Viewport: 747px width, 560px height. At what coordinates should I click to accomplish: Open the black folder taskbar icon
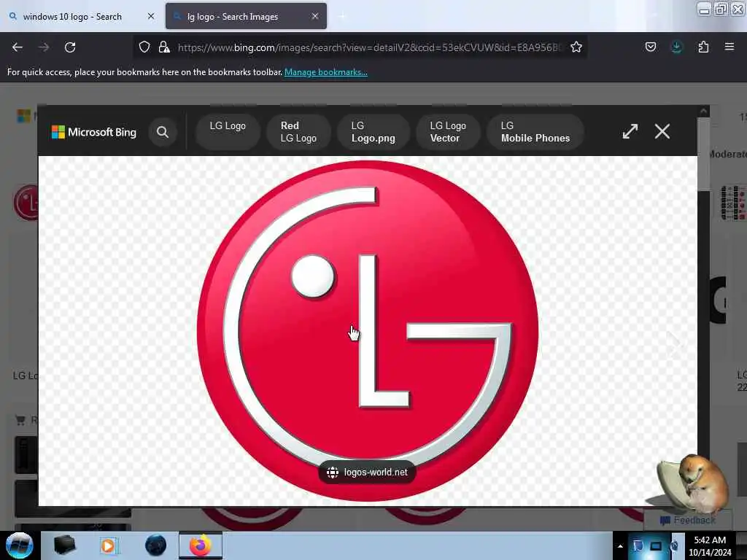tap(64, 545)
